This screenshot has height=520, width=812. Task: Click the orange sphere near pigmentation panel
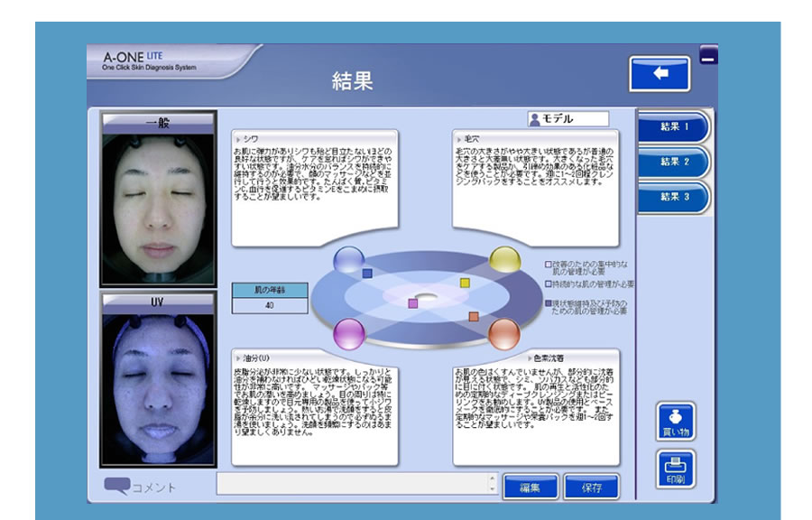pos(504,334)
